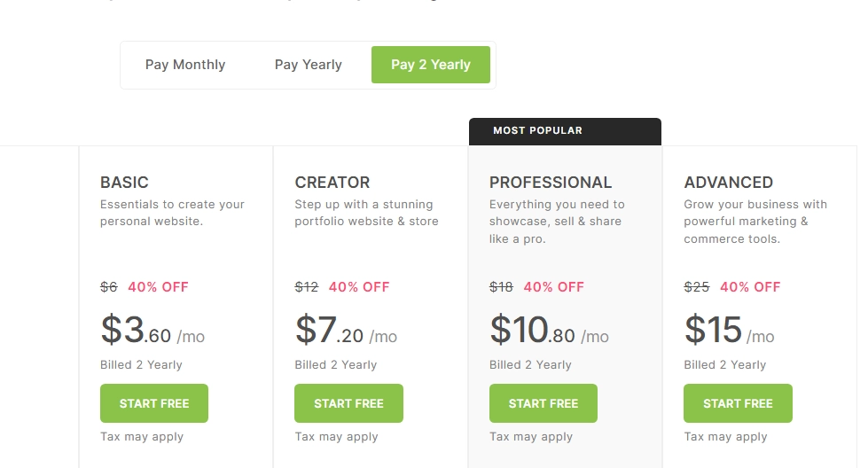Start free on the Creator plan
The image size is (868, 468).
pos(348,403)
